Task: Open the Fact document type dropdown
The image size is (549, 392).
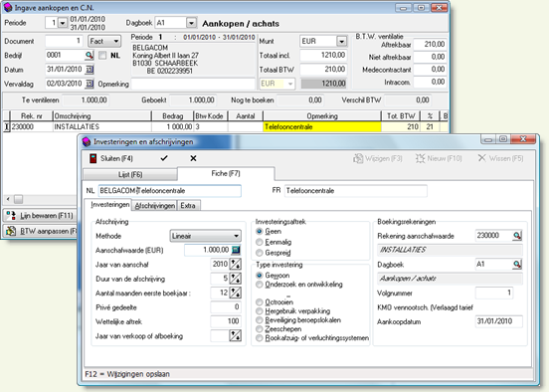Action: point(115,42)
